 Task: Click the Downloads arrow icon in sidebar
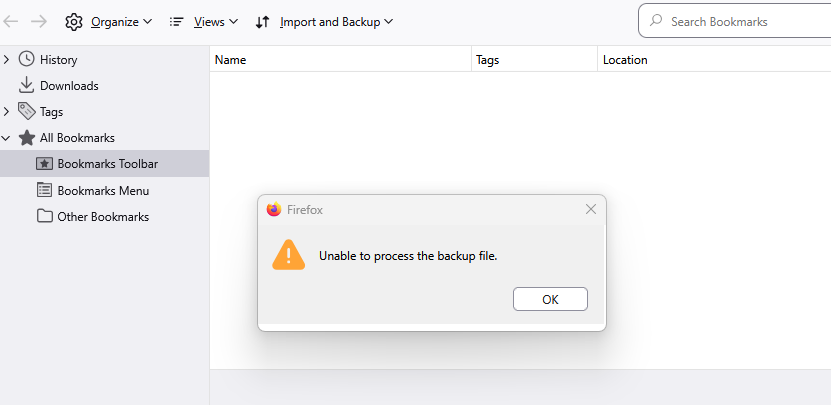[27, 86]
